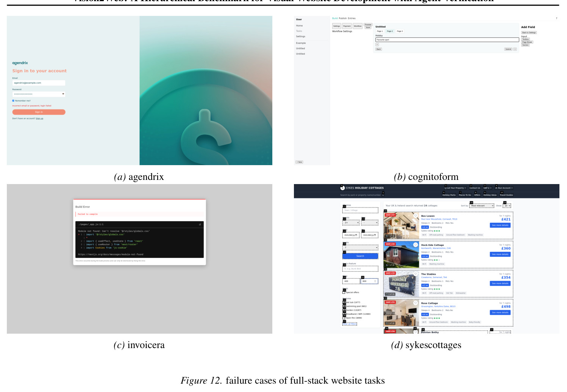Favourite Bos Lowen with heart icon

415,216
